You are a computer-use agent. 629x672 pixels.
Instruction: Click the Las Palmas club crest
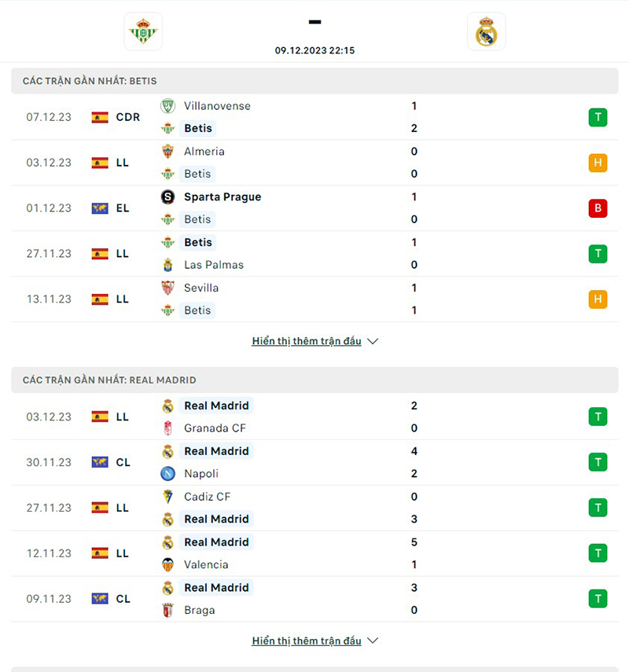[x=167, y=265]
